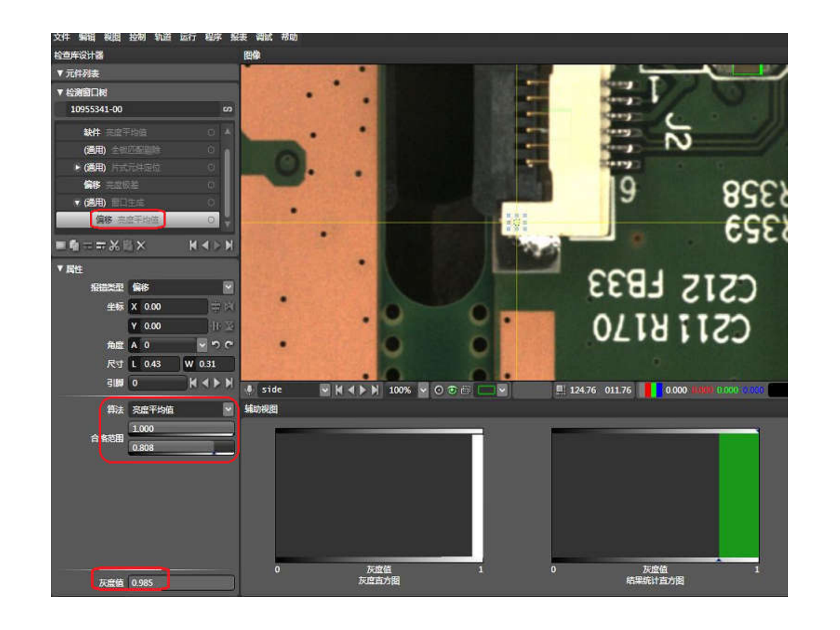This screenshot has width=840, height=630.
Task: Collapse the 检测窗口树 section
Action: pyautogui.click(x=60, y=92)
